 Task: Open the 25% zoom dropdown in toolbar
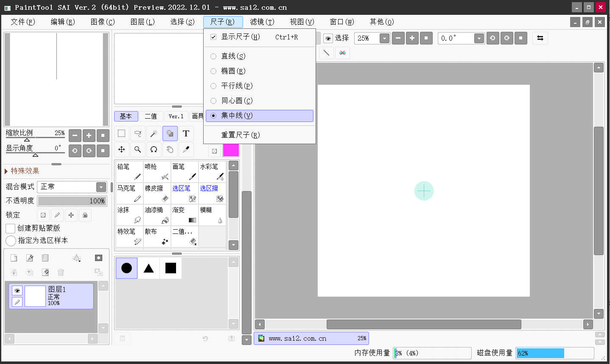coord(384,38)
